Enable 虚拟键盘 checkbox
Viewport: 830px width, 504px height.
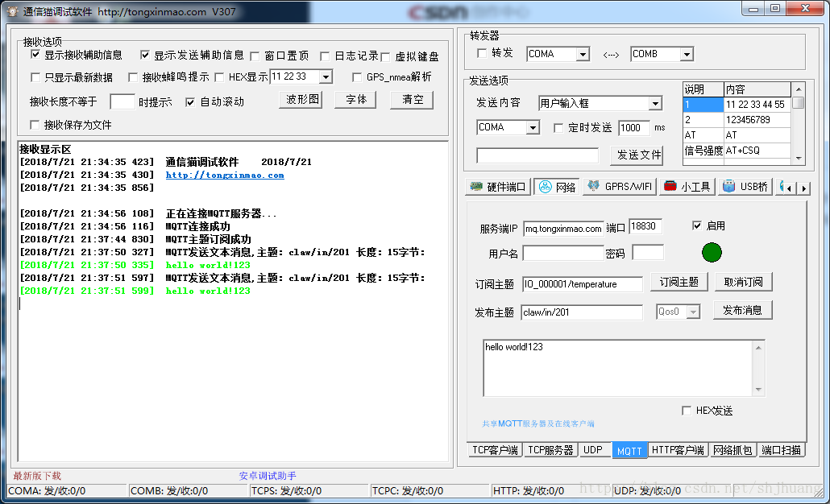(385, 56)
